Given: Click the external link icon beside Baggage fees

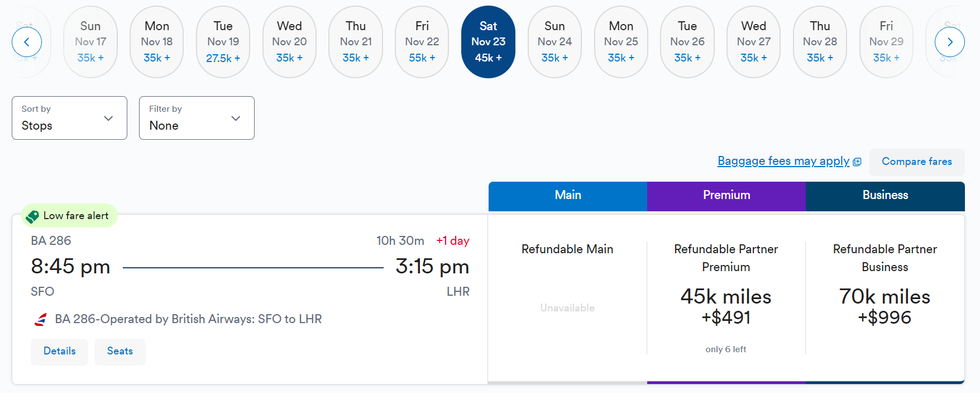Looking at the screenshot, I should (x=857, y=161).
